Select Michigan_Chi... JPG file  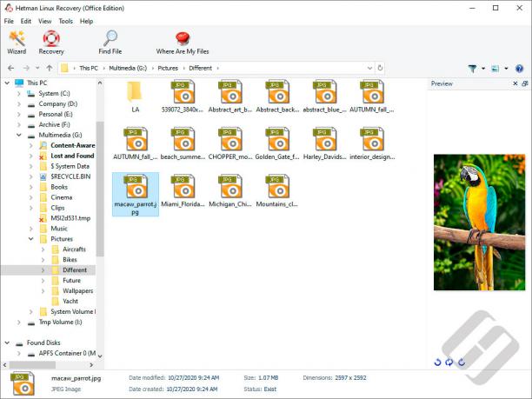230,191
